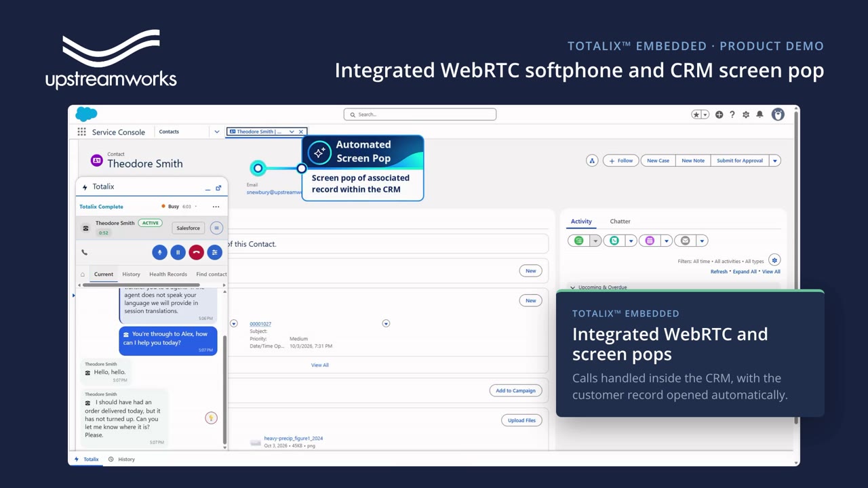The height and width of the screenshot is (488, 868).
Task: Click the Upload Files button
Action: click(x=521, y=420)
